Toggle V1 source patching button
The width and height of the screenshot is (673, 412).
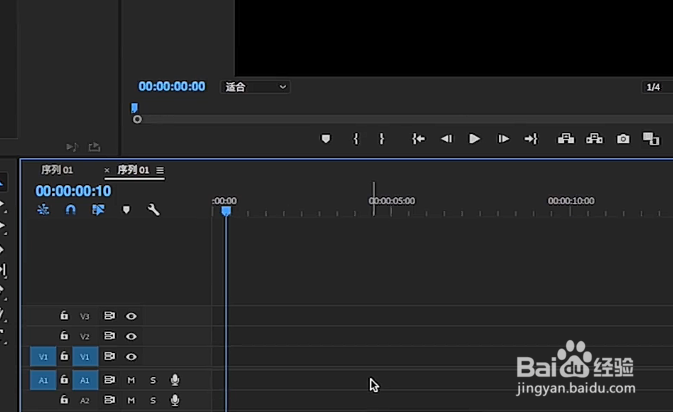(43, 357)
